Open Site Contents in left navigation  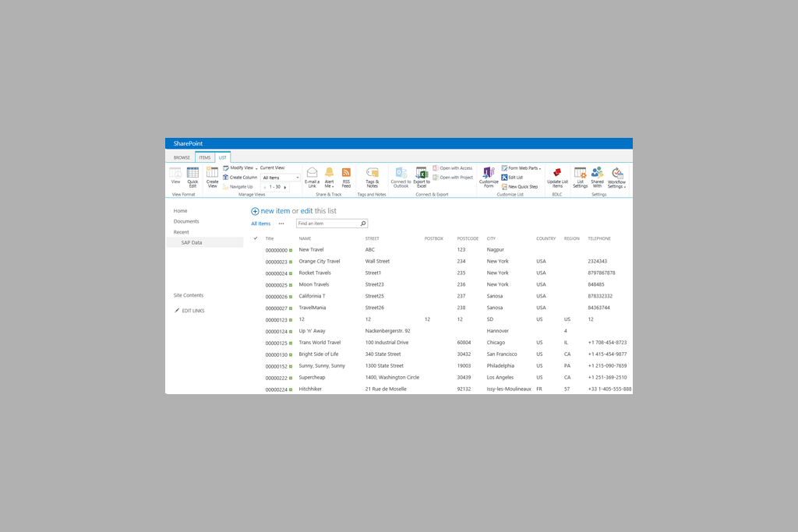coord(189,295)
